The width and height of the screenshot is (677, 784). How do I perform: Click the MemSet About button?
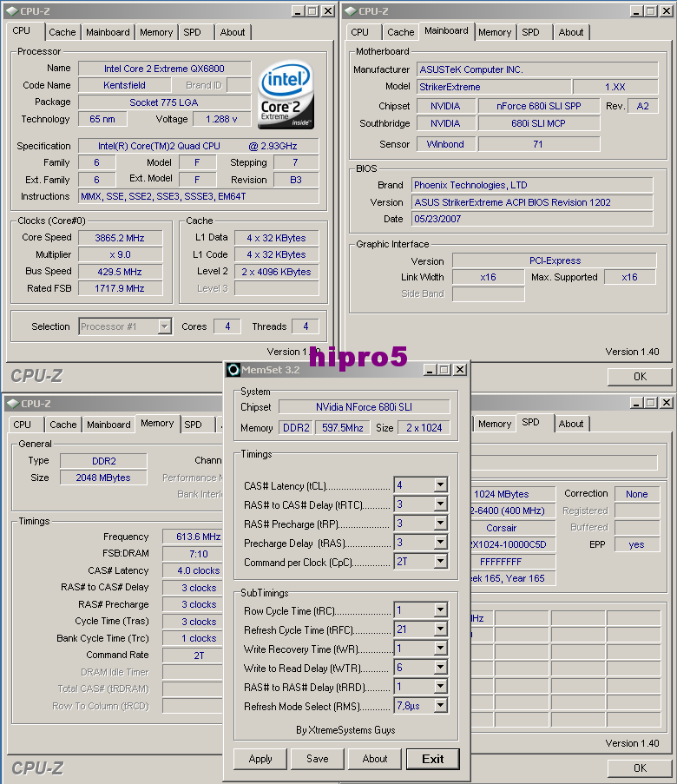(375, 759)
